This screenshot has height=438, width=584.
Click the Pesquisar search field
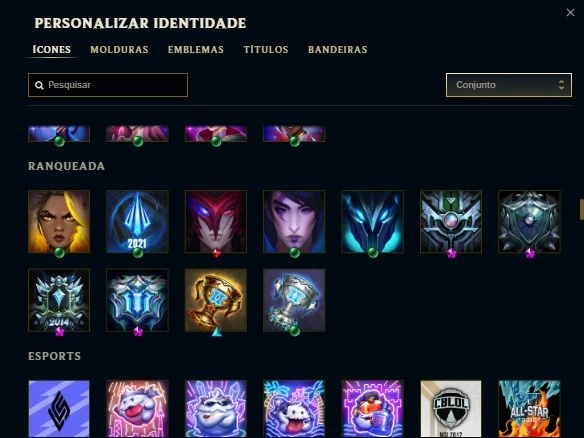[108, 85]
